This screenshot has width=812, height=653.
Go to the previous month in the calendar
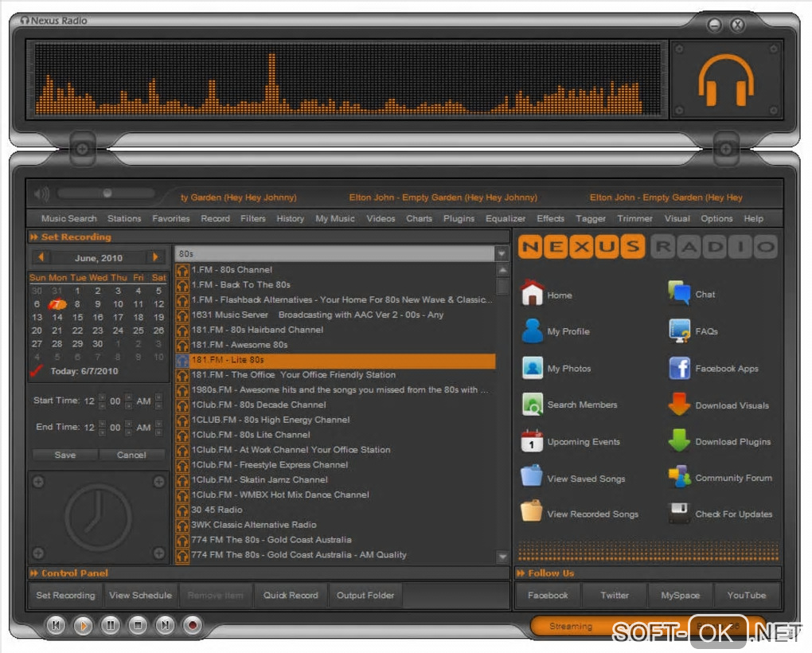pyautogui.click(x=41, y=257)
